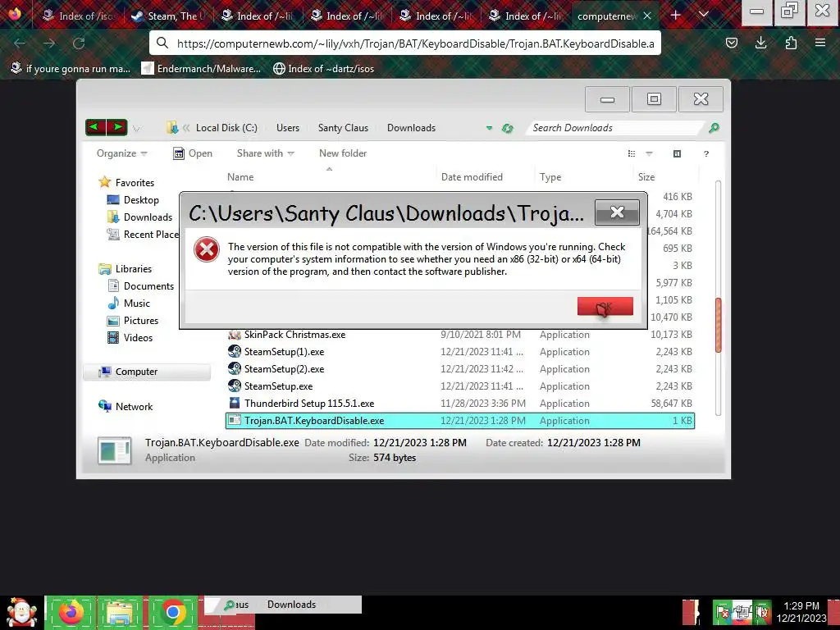840x630 pixels.
Task: Switch to the Steam browser tab
Action: click(x=169, y=16)
